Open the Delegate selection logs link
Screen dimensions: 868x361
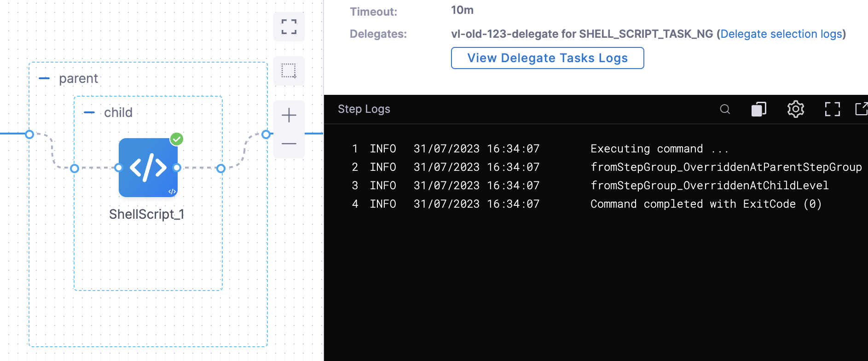point(781,34)
